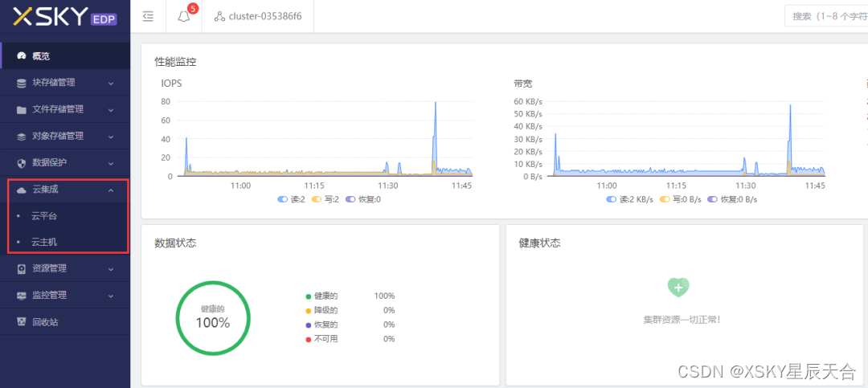Click purple 恢复的 legend dot
The height and width of the screenshot is (388, 868).
(309, 325)
